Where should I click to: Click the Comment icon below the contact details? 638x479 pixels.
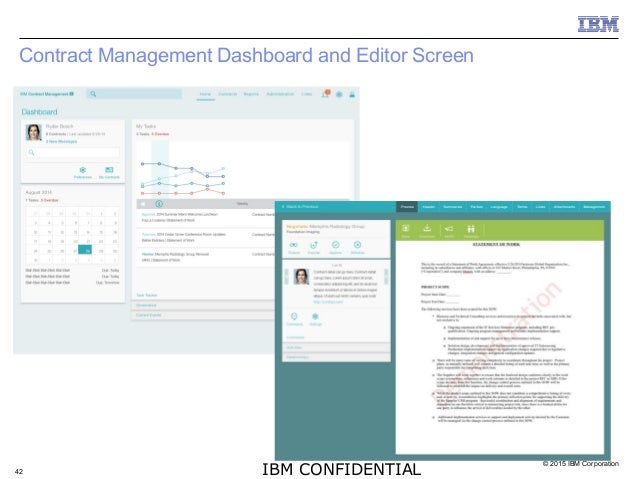294,316
